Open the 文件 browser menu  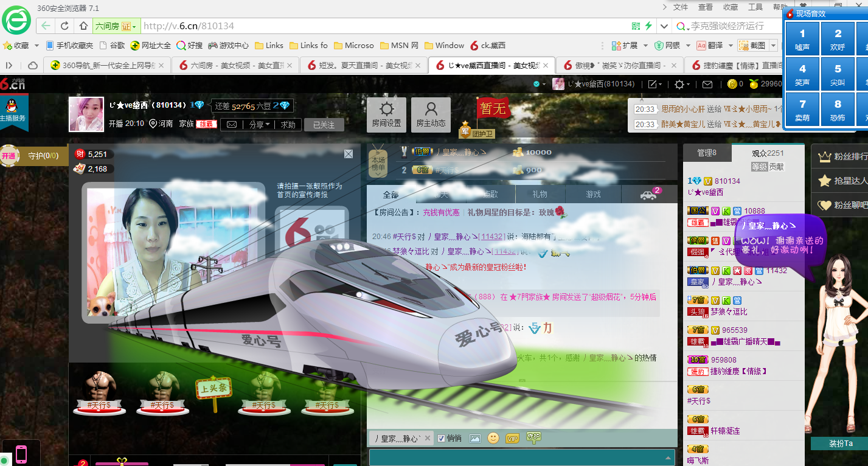(x=680, y=7)
